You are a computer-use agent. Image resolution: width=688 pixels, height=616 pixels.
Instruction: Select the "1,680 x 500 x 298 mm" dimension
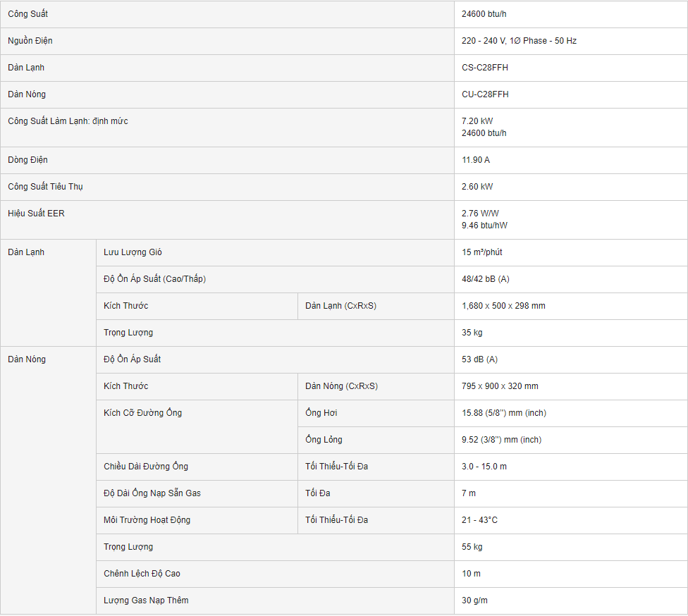[503, 306]
